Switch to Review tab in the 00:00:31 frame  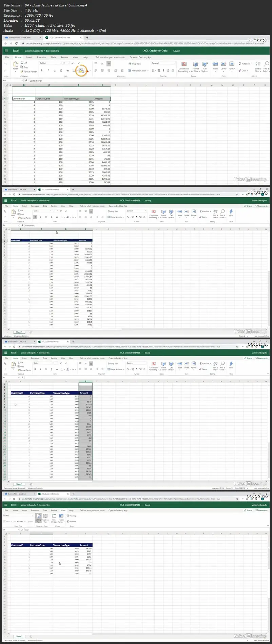tap(64, 57)
